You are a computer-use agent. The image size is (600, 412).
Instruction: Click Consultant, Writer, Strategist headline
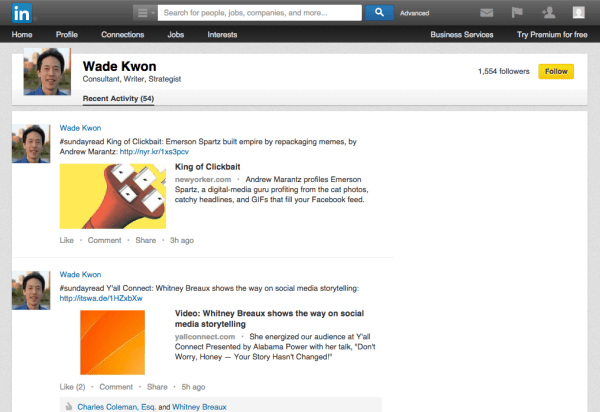coord(132,79)
